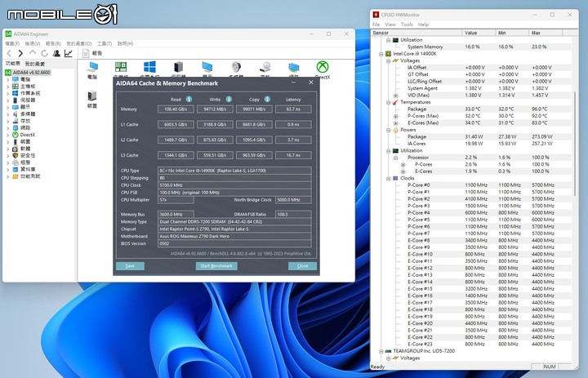
Task: Open the 檢視(V) menu in AIDA64
Action: [x=33, y=43]
